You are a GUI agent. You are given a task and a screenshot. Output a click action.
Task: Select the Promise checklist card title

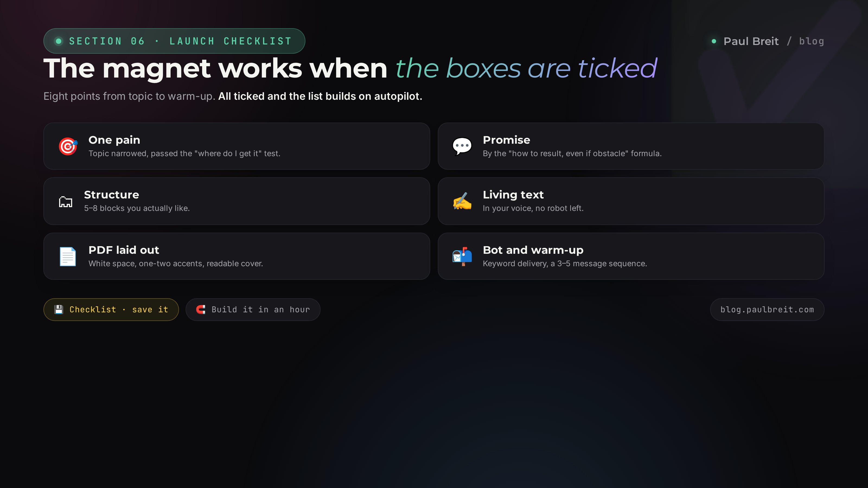[x=506, y=140]
